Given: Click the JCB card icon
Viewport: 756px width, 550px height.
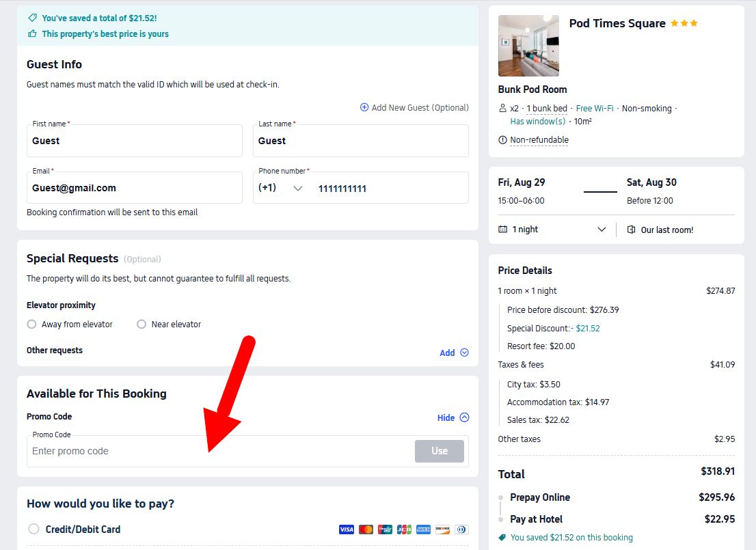Looking at the screenshot, I should tap(404, 530).
